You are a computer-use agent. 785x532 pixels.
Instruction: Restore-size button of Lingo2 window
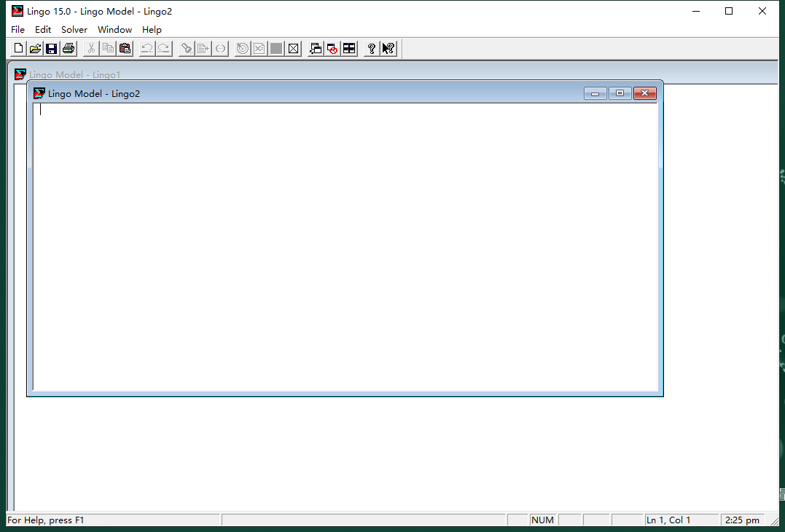pos(620,93)
